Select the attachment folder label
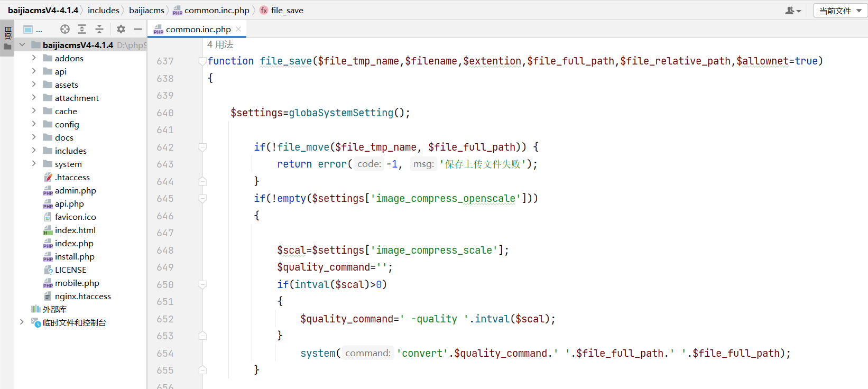868x389 pixels. click(x=77, y=98)
